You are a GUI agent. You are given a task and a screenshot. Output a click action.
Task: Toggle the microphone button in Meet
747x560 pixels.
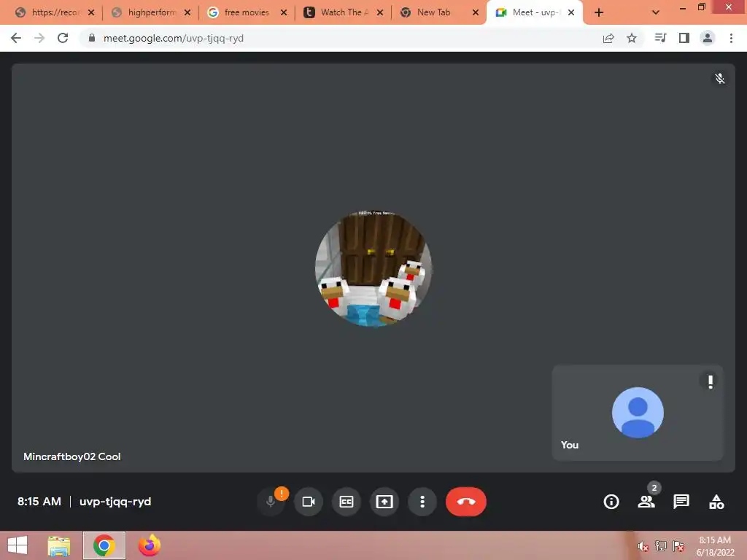tap(270, 502)
